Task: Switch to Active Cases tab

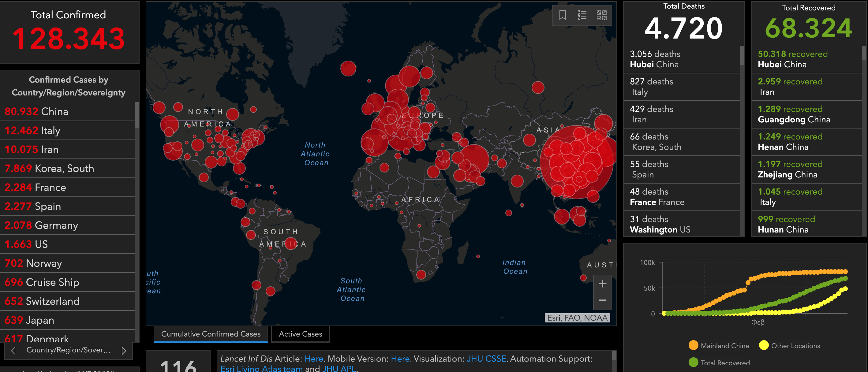Action: coord(300,334)
